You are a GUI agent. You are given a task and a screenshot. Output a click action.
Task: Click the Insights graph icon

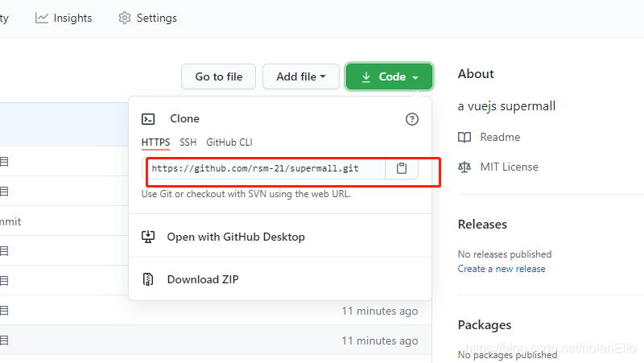coord(42,18)
